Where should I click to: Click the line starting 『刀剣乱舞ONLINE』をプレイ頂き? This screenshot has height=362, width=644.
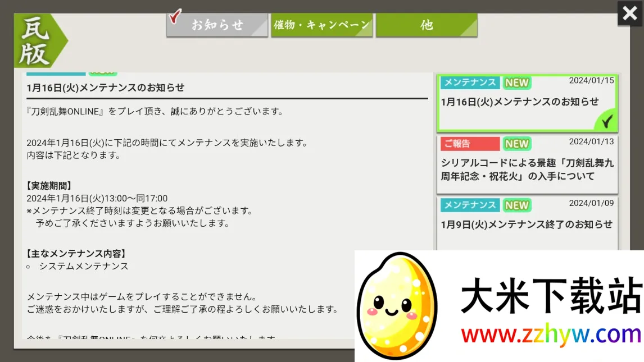pos(156,112)
